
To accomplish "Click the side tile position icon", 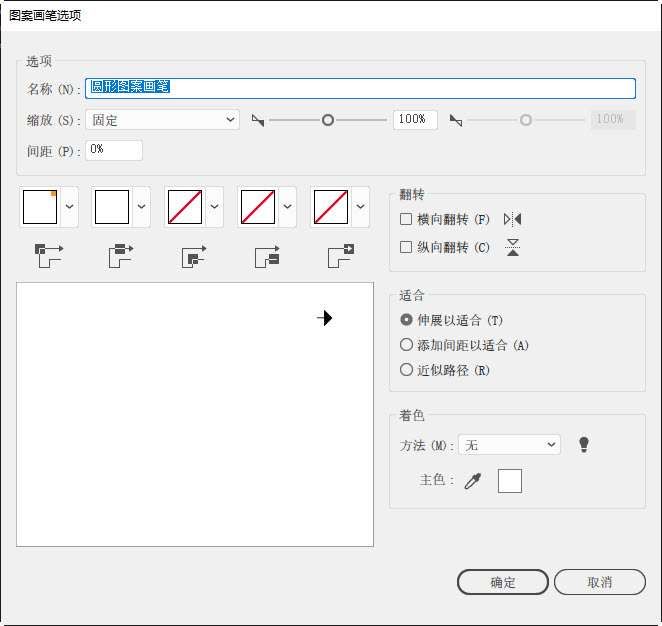I will coord(121,255).
